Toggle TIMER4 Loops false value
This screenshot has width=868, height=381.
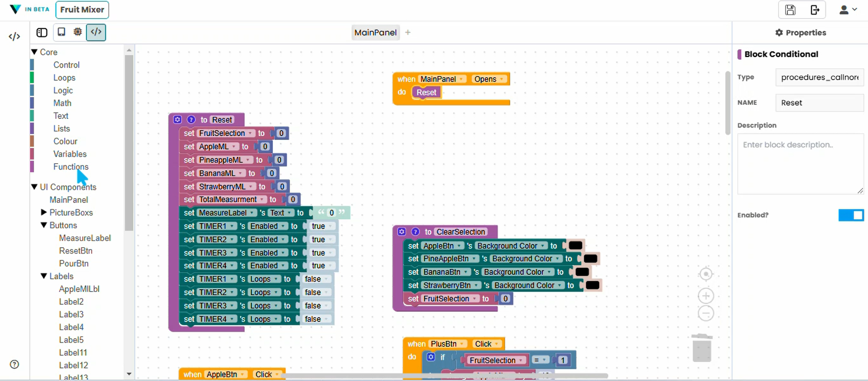pos(316,319)
